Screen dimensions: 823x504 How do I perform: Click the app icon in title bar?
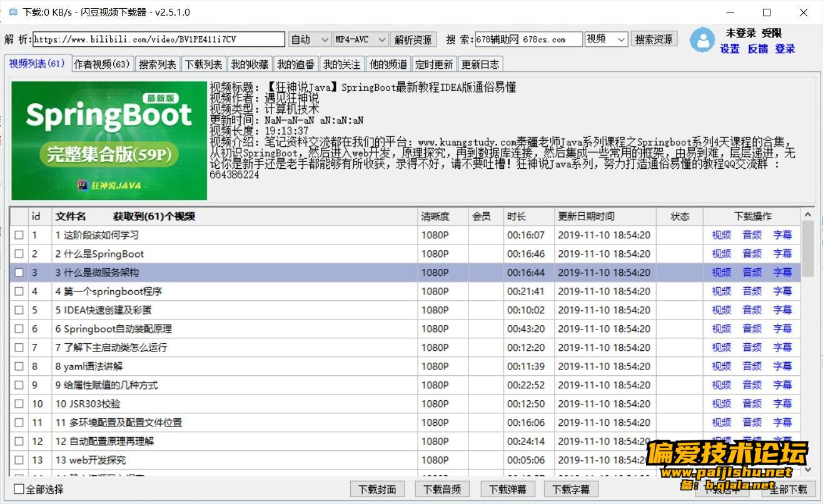pos(13,12)
